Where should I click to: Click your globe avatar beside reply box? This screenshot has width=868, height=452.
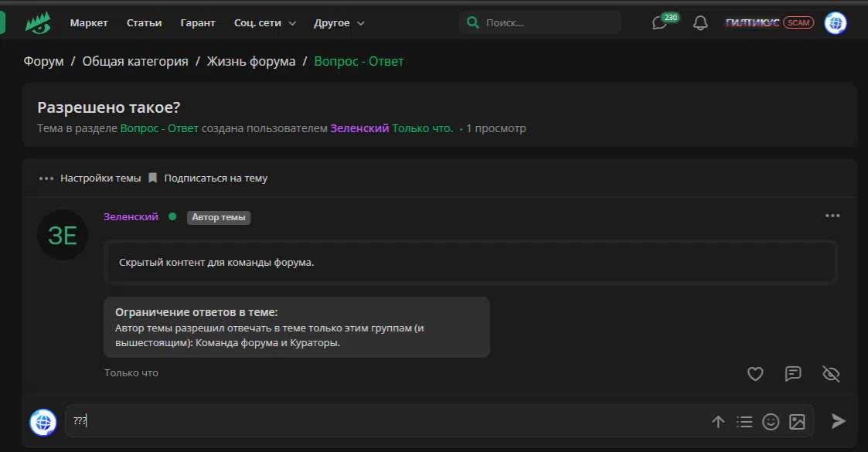43,422
